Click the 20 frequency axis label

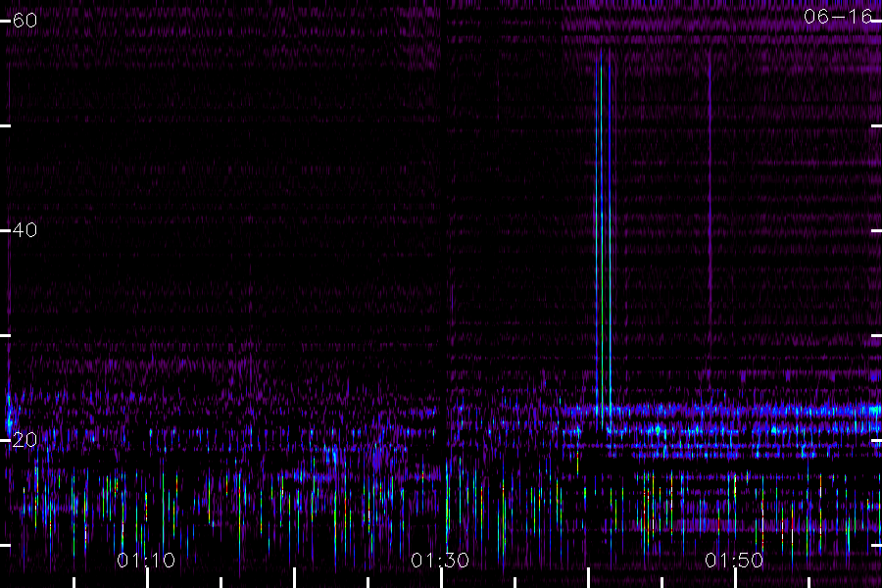(x=24, y=440)
